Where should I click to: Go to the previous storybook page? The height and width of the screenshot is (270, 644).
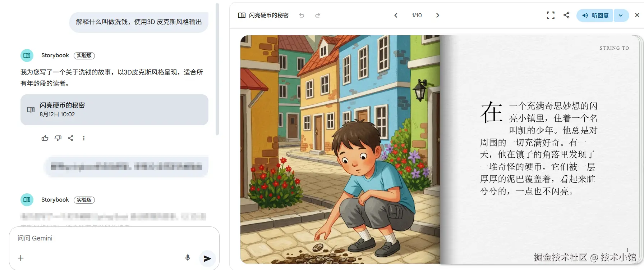pos(396,15)
